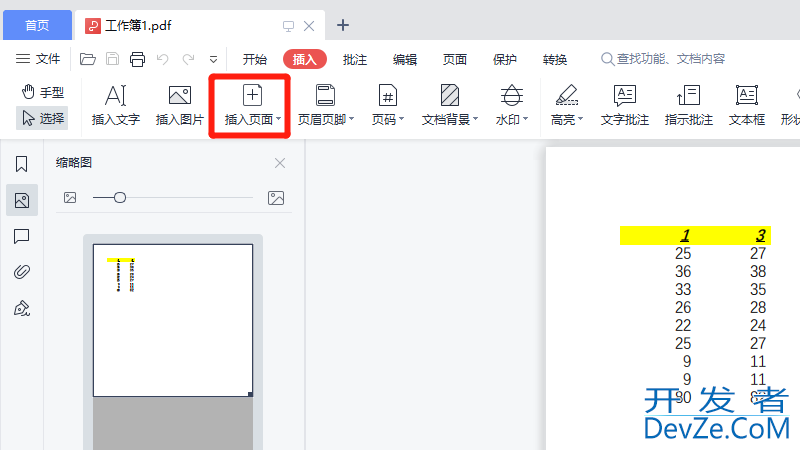
Task: Expand the 插入页面 dropdown arrow
Action: tap(279, 119)
